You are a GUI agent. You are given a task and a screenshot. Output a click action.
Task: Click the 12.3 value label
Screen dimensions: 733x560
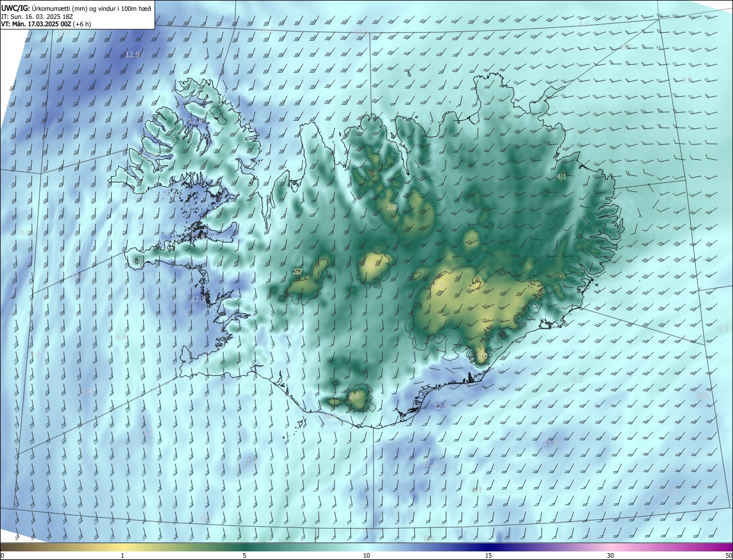(x=440, y=406)
